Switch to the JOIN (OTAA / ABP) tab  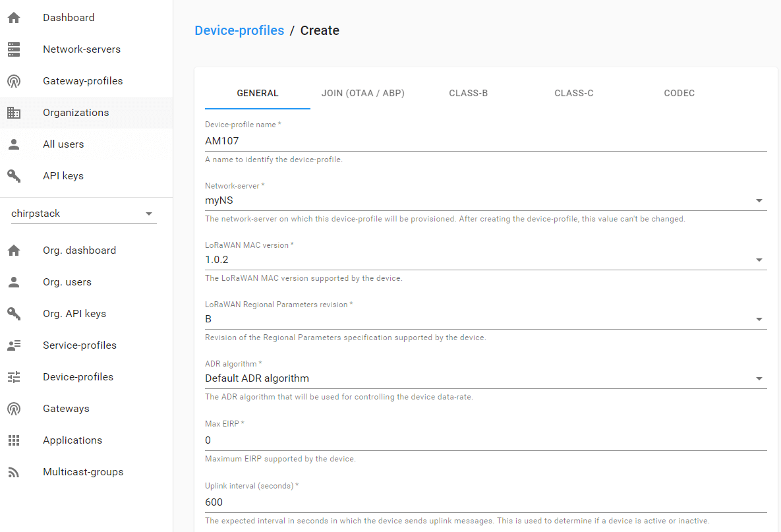tap(363, 94)
